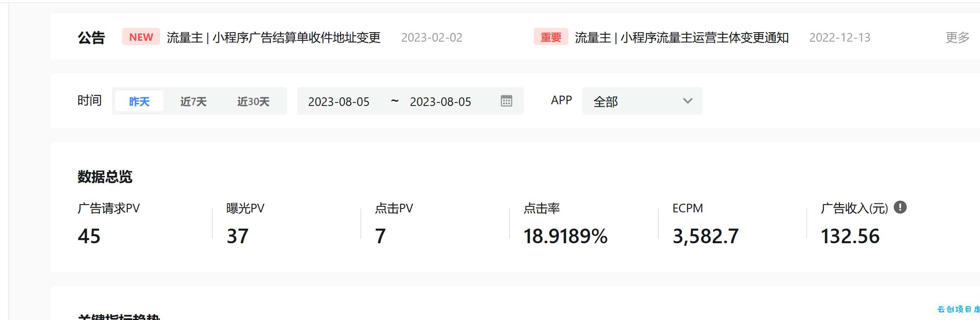Click the ECPM value 3,582.7
Image resolution: width=980 pixels, height=320 pixels.
click(x=706, y=236)
